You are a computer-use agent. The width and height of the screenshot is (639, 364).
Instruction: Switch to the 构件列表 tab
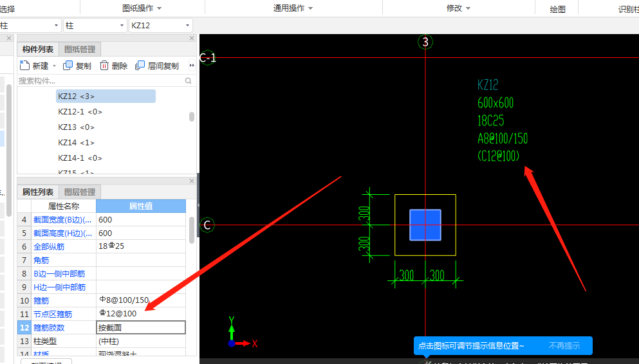point(38,50)
